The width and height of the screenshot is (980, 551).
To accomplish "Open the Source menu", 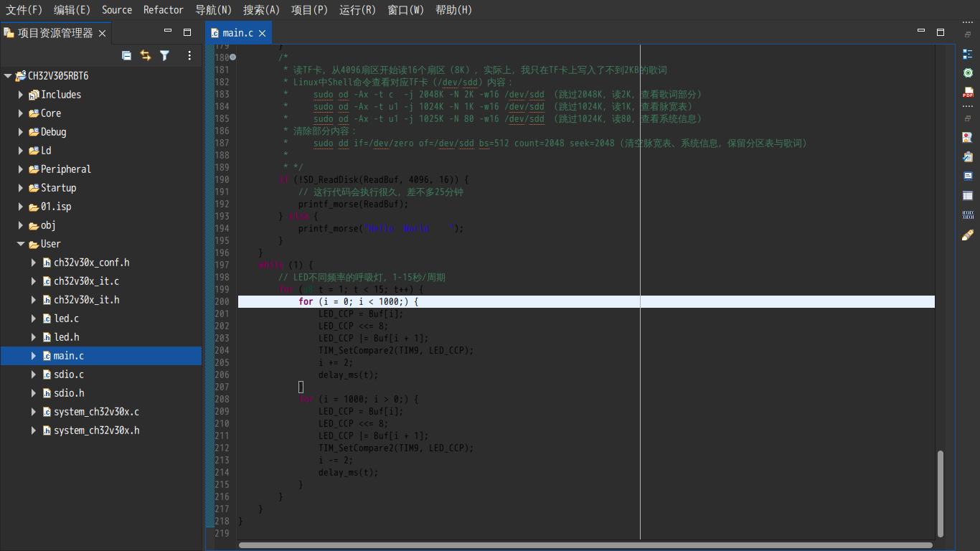I will 117,10.
